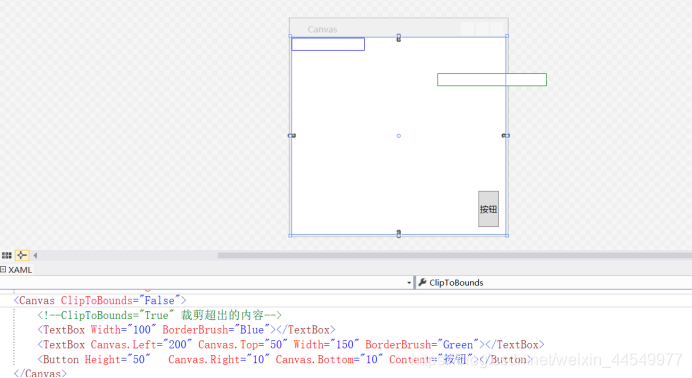Toggle the grid view icon in designer
692x378 pixels.
(7, 255)
